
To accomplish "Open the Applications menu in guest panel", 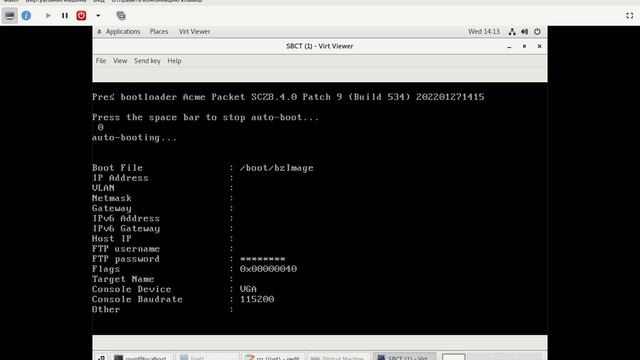I will click(122, 31).
